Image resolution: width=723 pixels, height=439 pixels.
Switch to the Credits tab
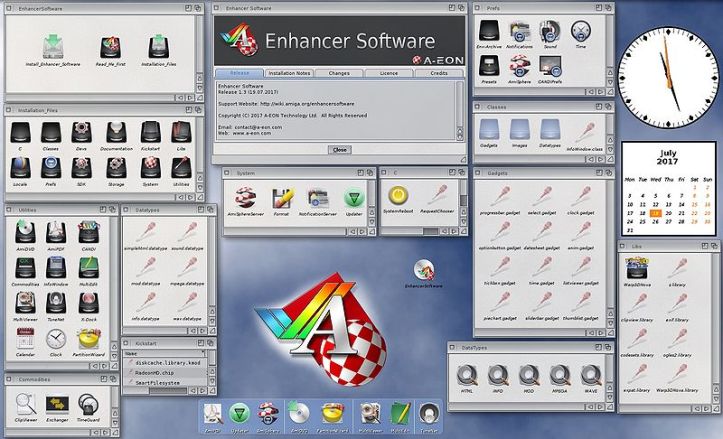tap(438, 73)
